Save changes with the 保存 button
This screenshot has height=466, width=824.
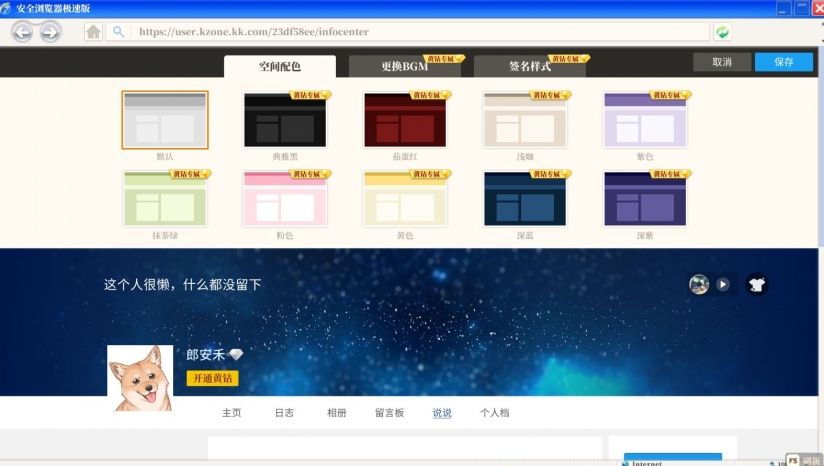(783, 62)
